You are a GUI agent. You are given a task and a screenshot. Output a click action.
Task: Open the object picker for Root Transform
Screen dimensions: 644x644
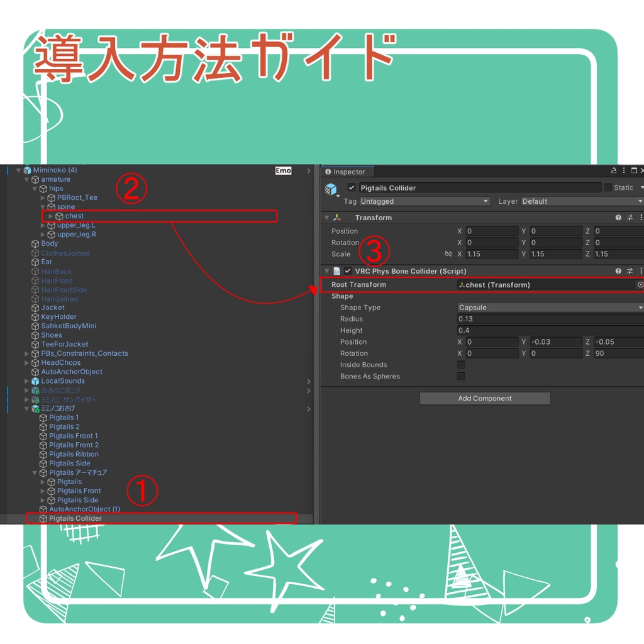640,284
